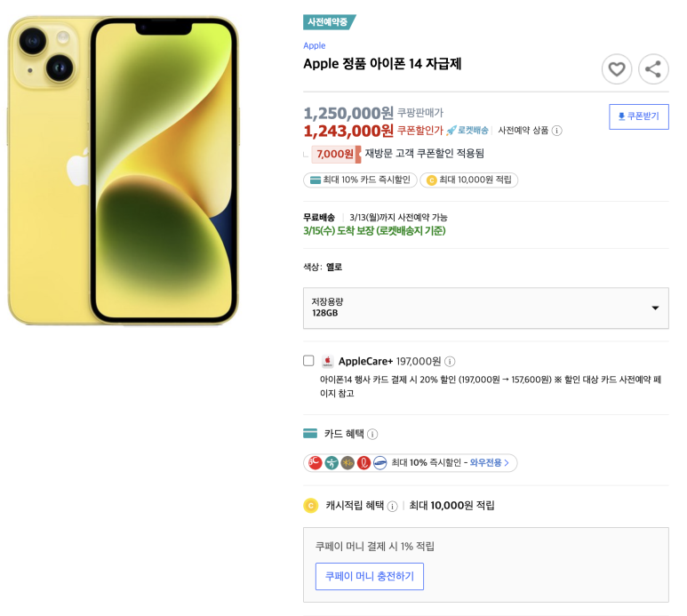Click info icon next to 카드 혜택

[x=372, y=434]
